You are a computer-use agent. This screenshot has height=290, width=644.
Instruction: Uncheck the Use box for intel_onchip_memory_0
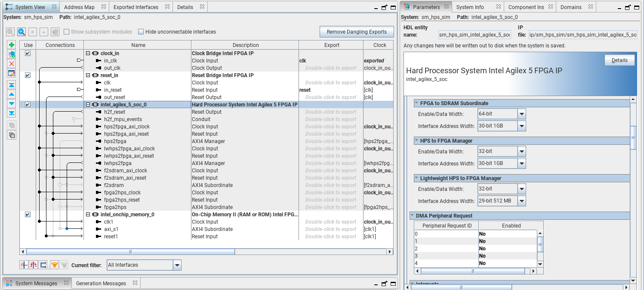[x=28, y=215]
